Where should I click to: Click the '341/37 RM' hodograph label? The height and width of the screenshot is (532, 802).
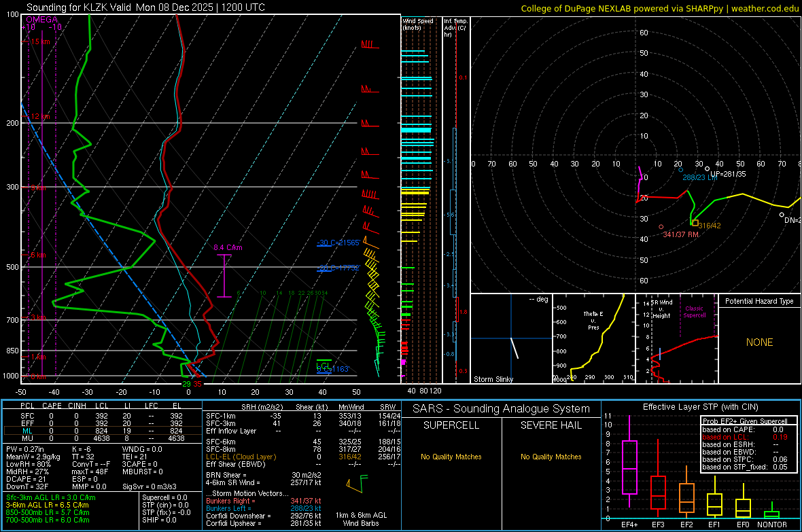pyautogui.click(x=681, y=234)
